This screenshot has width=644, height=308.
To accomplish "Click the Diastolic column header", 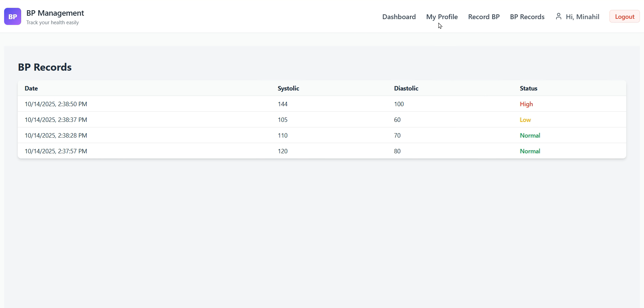I will click(406, 88).
